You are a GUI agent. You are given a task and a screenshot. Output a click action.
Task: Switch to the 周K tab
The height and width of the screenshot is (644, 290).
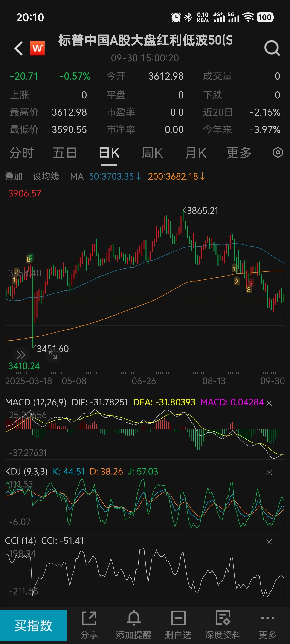(152, 153)
